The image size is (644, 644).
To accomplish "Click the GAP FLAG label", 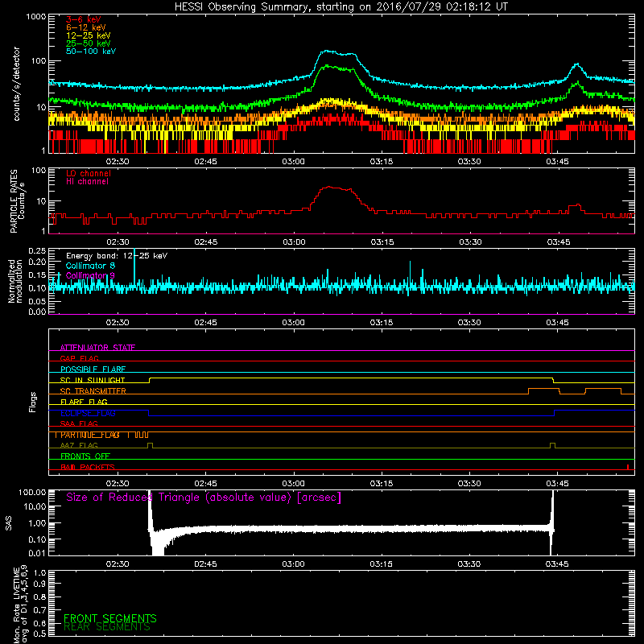I will (x=79, y=358).
